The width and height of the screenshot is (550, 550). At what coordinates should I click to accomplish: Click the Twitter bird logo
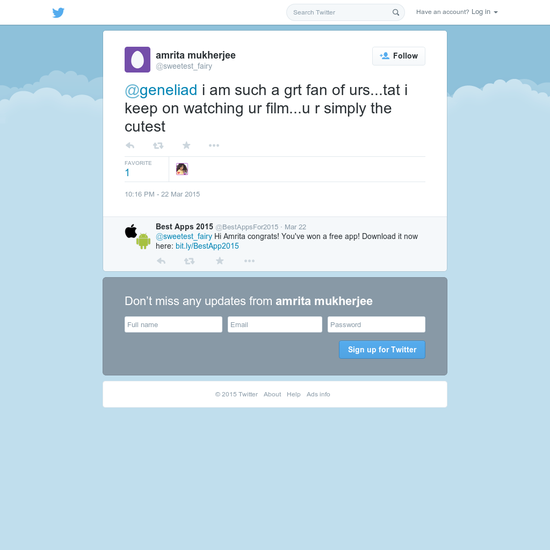pos(58,13)
